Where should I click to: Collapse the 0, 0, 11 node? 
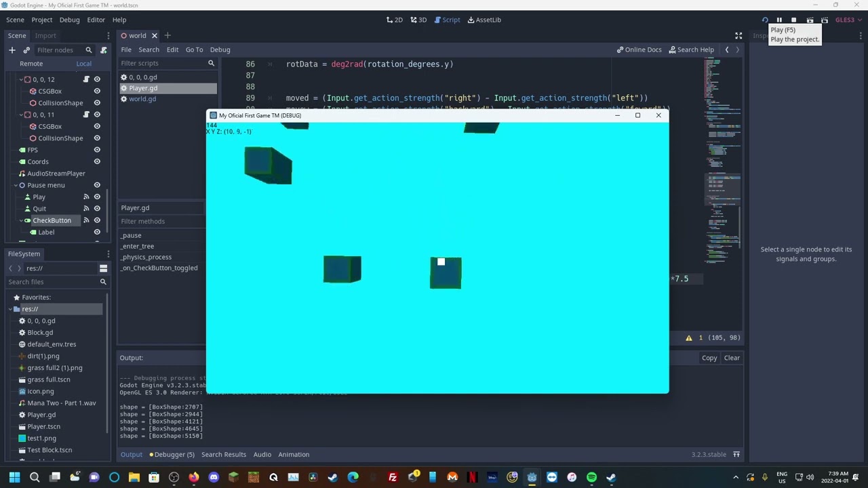(20, 115)
